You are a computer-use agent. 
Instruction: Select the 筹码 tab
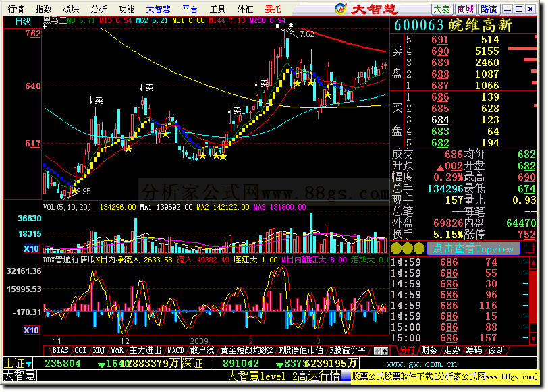pyautogui.click(x=474, y=350)
